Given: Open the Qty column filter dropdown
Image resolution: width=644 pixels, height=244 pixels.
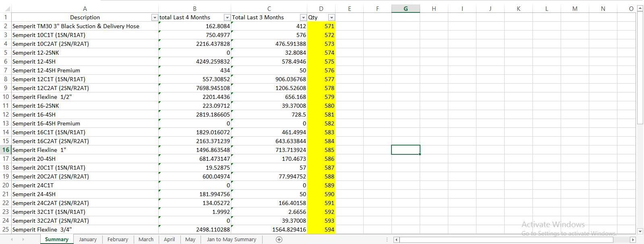Looking at the screenshot, I should click(x=331, y=18).
